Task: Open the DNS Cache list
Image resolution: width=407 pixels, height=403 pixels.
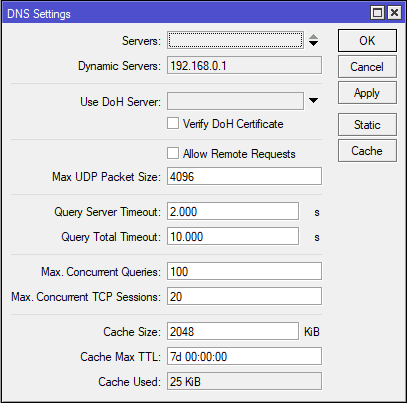Action: click(367, 151)
